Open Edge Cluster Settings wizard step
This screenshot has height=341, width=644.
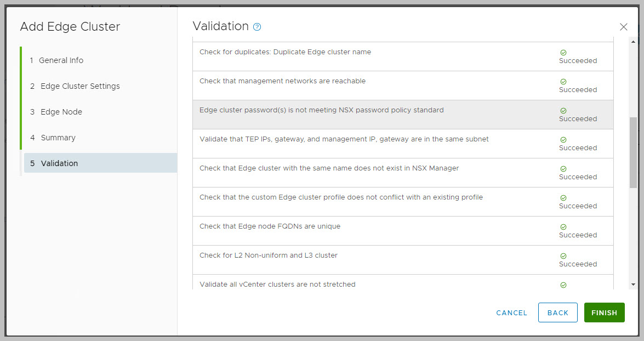pos(80,86)
